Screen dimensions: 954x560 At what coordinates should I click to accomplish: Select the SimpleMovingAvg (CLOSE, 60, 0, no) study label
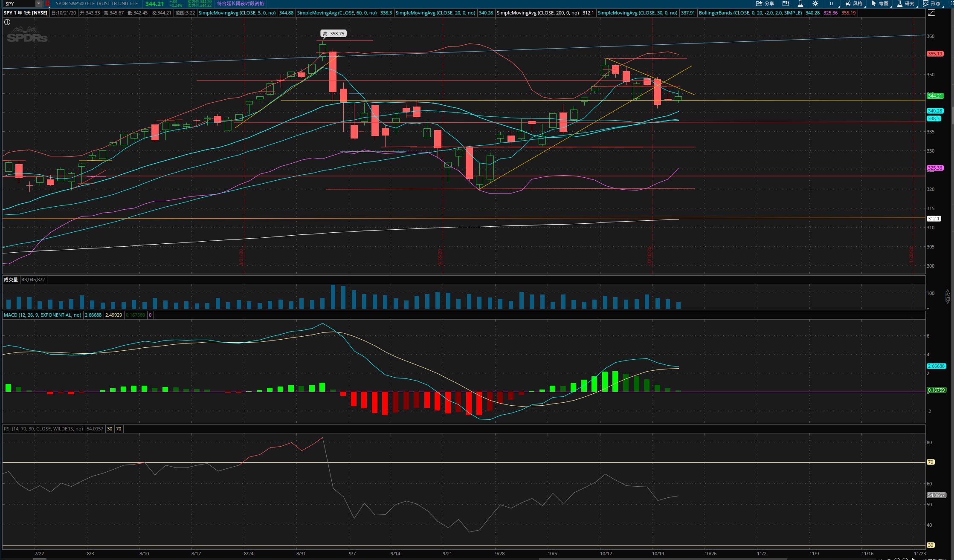[x=337, y=13]
